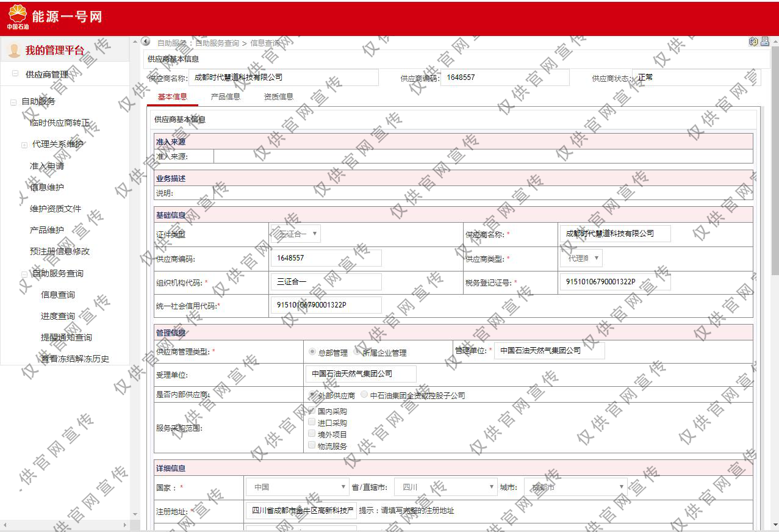Click the 注册地址 input field
The image size is (779, 532).
[x=301, y=511]
